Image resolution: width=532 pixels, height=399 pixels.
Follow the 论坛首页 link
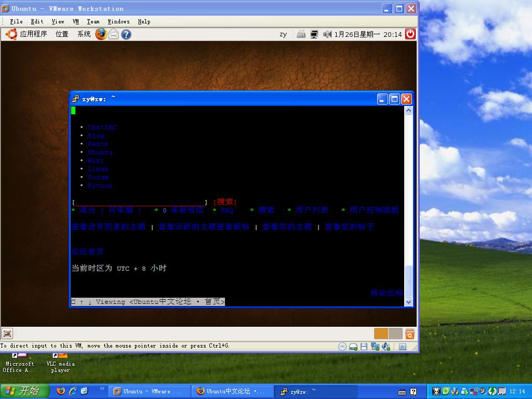coord(87,251)
